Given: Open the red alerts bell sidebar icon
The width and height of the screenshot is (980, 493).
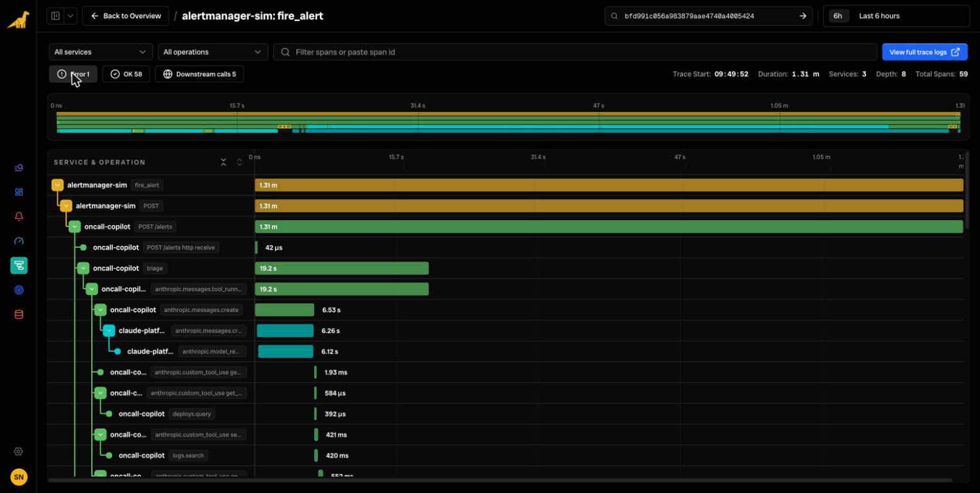Looking at the screenshot, I should coord(19,216).
